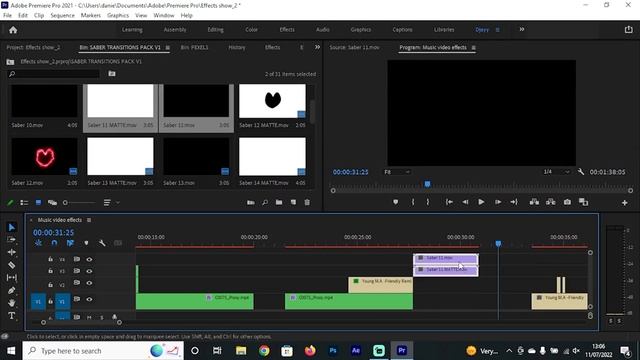Viewport: 640px width, 360px height.
Task: Open the Graphics menu
Action: [x=118, y=15]
